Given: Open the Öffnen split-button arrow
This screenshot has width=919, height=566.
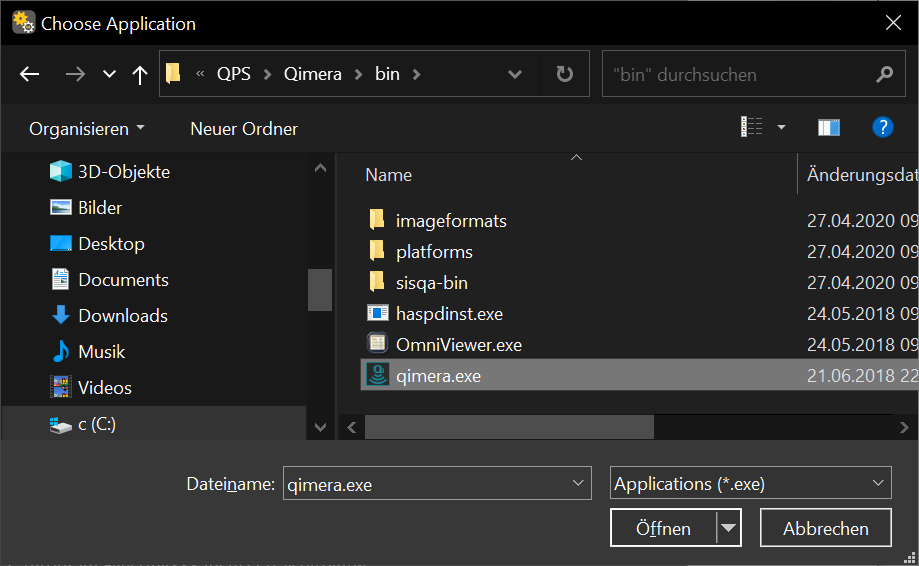Looking at the screenshot, I should (729, 528).
